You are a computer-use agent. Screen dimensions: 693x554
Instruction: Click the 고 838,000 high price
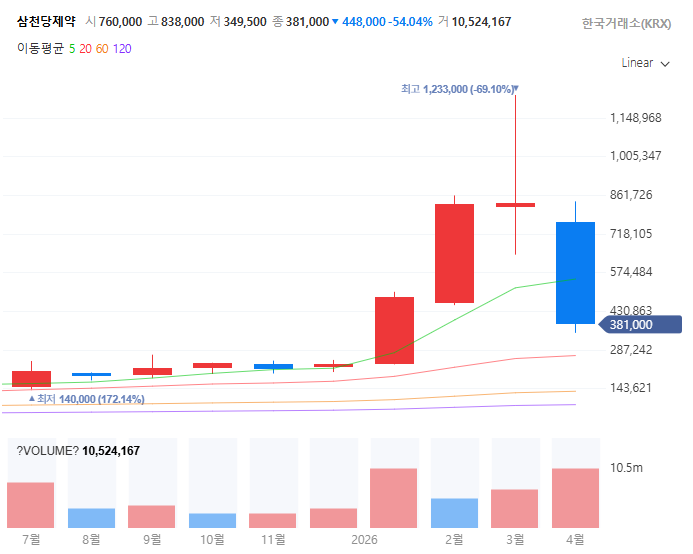tap(176, 22)
